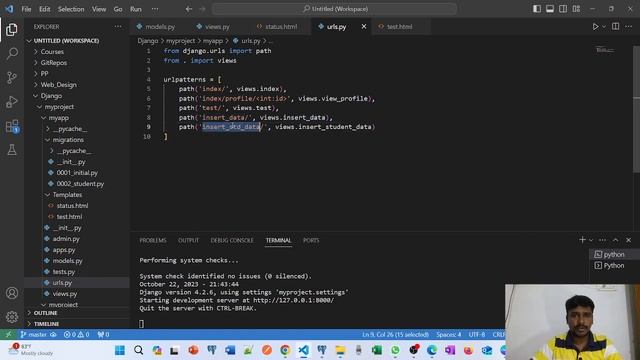The width and height of the screenshot is (640, 360).
Task: Create a new terminal with plus icon
Action: 582,240
